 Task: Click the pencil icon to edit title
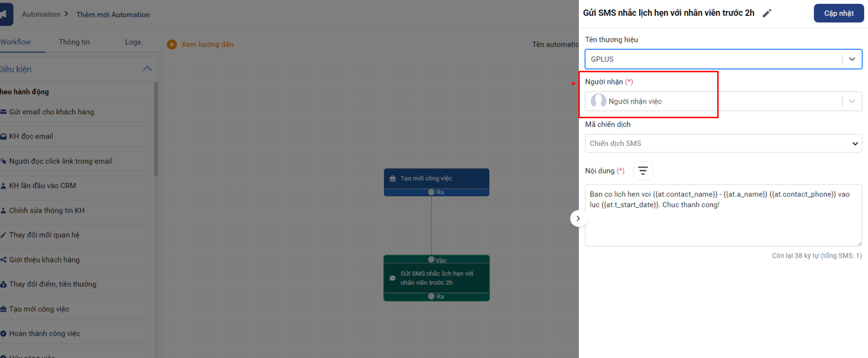click(x=767, y=14)
